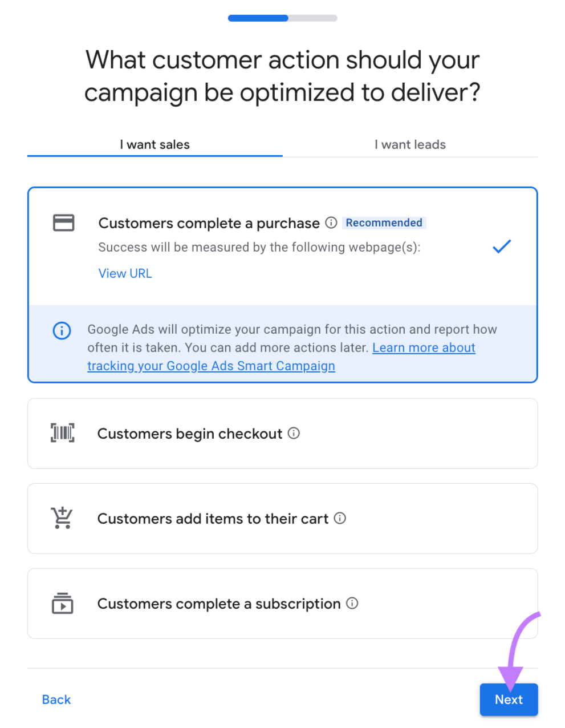This screenshot has height=728, width=565.
Task: Click the Recommended badge label
Action: tap(384, 223)
